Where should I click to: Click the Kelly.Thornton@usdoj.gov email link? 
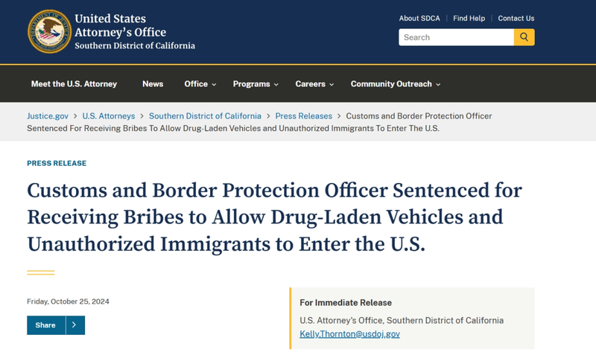tap(349, 334)
